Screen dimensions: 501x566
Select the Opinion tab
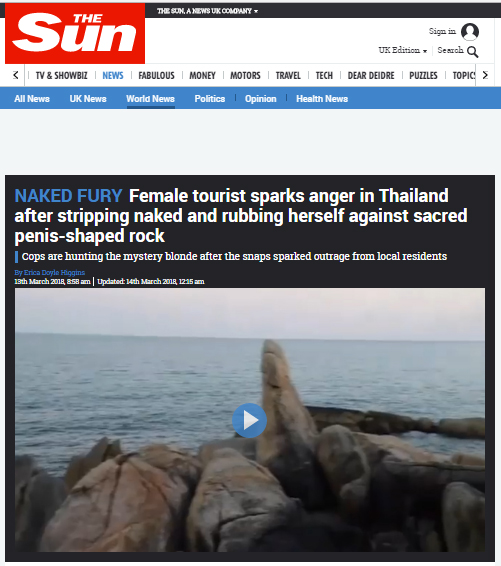tap(261, 99)
